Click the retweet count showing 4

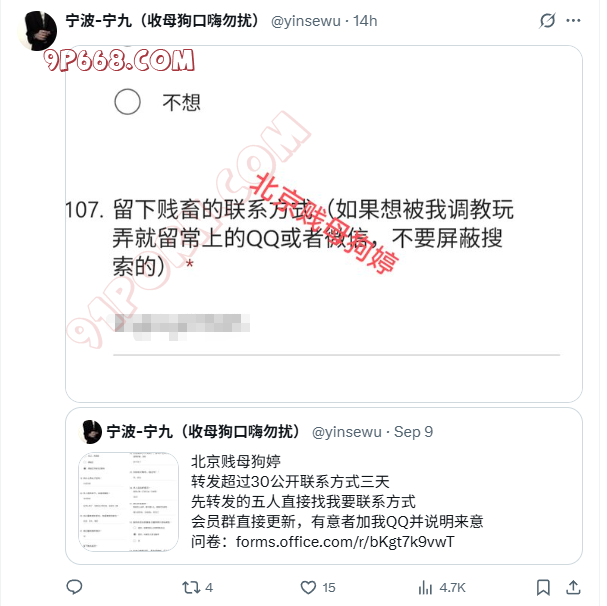click(x=209, y=587)
